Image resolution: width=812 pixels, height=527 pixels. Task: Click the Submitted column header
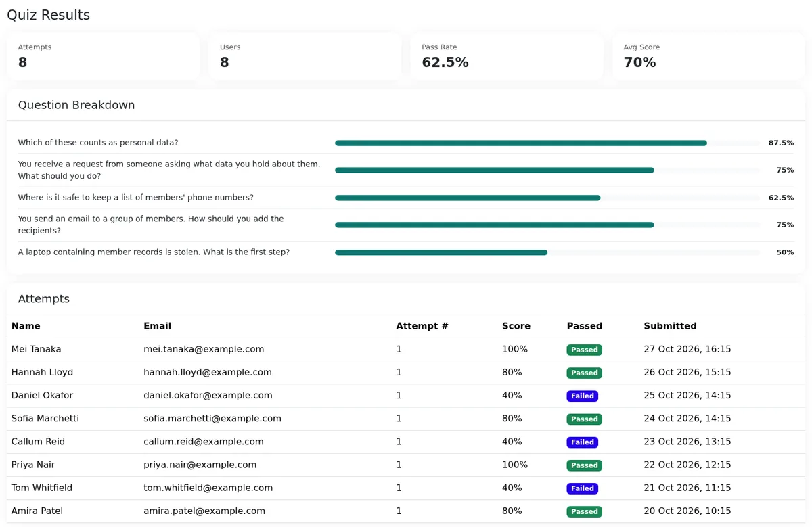(670, 326)
